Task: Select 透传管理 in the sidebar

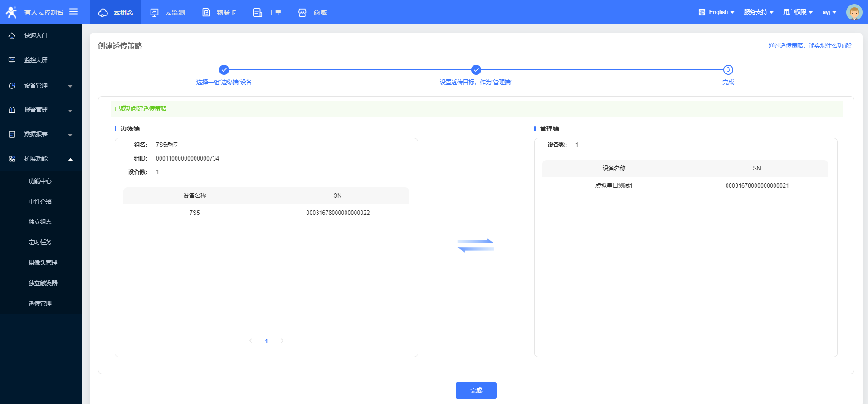Action: coord(40,303)
